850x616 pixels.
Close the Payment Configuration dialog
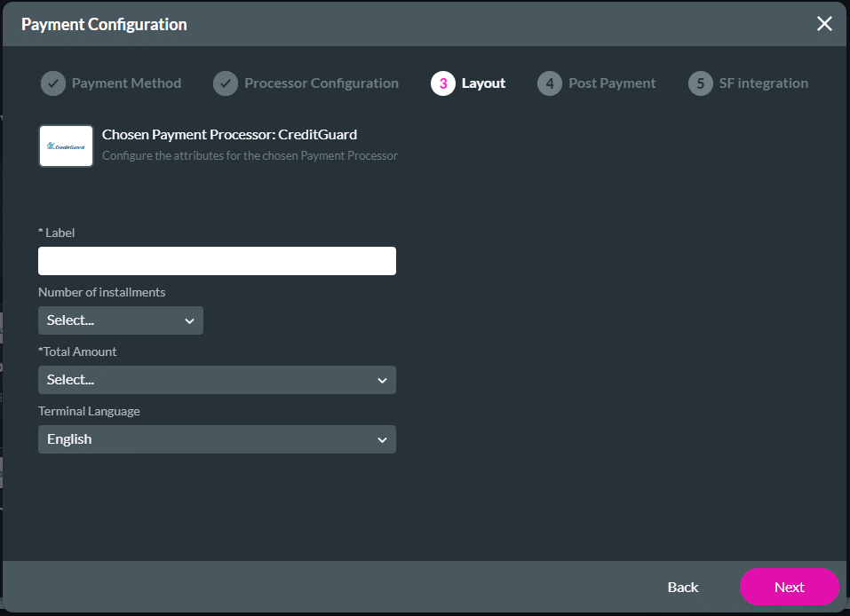pyautogui.click(x=824, y=24)
